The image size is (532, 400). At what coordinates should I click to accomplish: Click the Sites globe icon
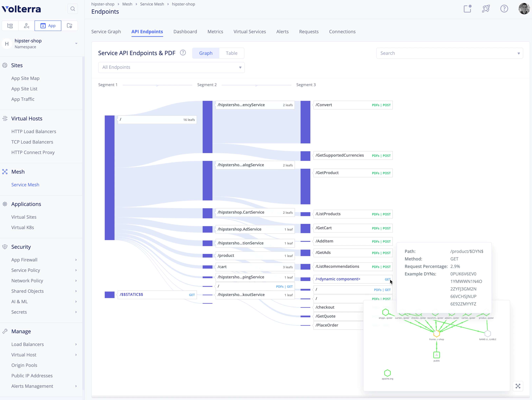[5, 65]
